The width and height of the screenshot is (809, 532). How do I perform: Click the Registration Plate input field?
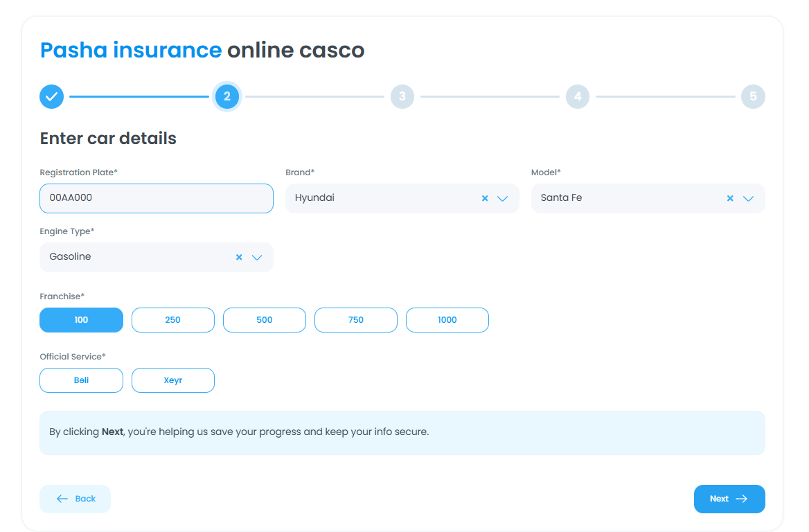point(157,198)
